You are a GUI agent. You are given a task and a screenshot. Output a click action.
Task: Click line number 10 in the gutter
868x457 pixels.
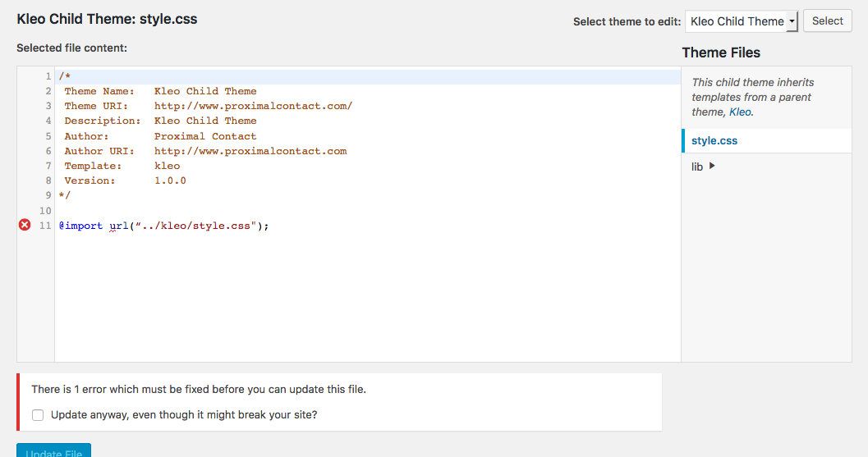pos(45,211)
